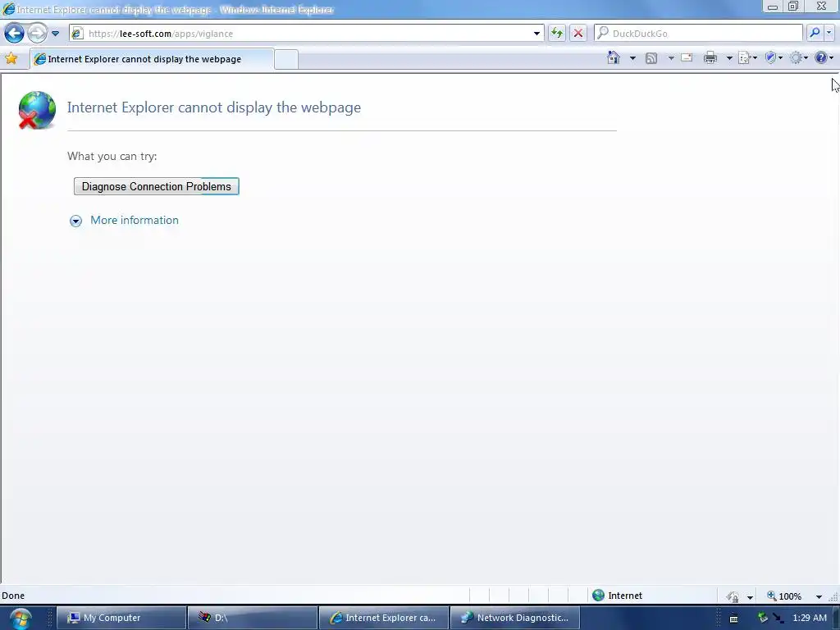Click the 100% zoom level button

(x=784, y=596)
